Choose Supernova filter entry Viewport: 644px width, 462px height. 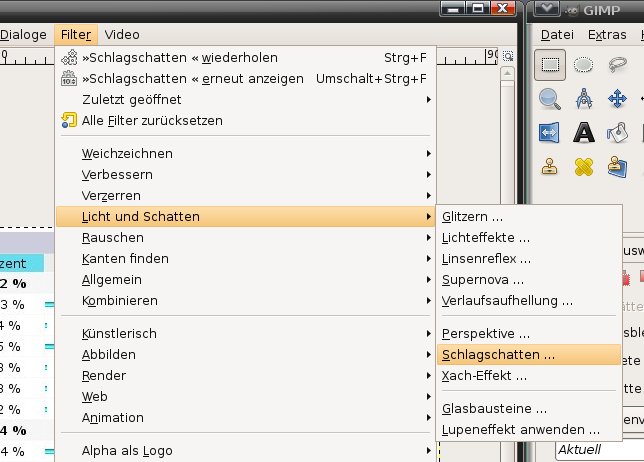tap(482, 280)
